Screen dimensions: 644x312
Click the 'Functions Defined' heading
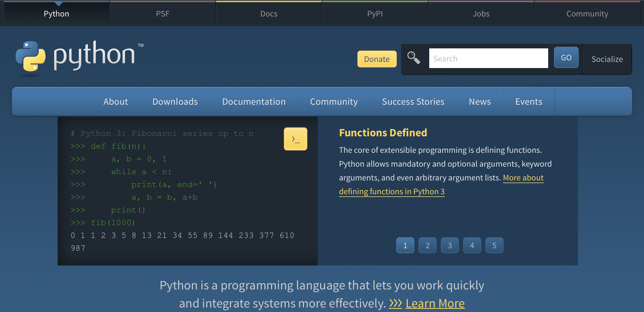point(383,133)
